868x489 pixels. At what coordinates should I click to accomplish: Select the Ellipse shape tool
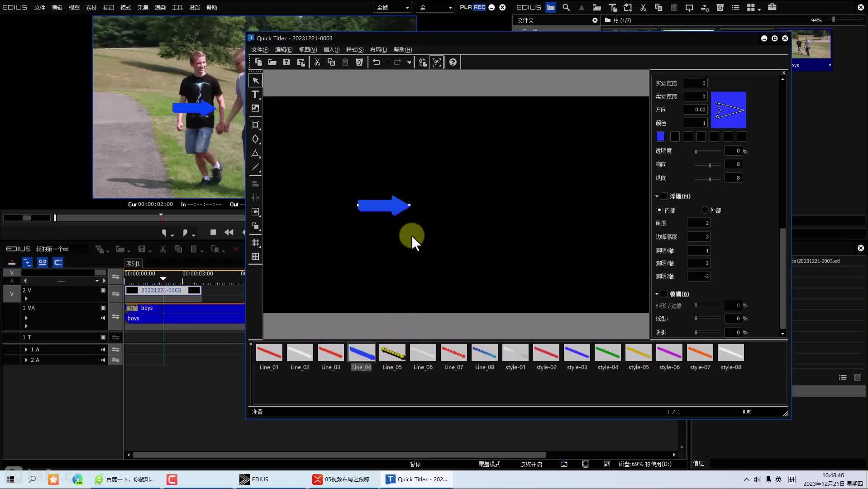pos(255,139)
